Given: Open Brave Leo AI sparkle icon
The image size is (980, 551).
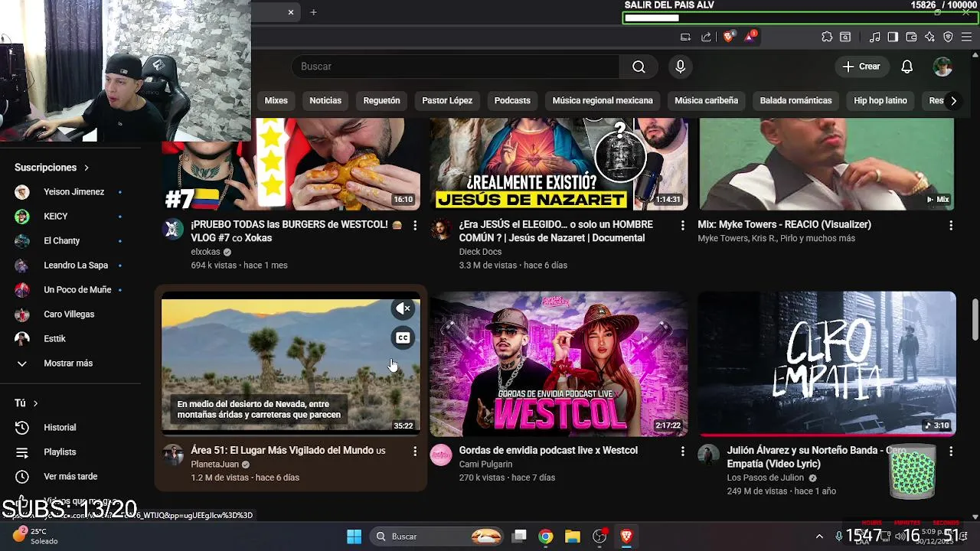Looking at the screenshot, I should tap(929, 37).
